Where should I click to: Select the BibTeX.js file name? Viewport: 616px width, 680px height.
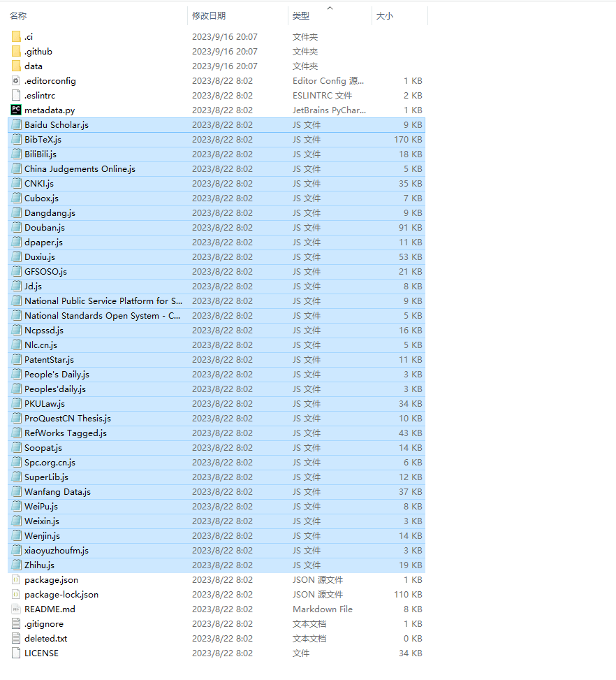43,139
